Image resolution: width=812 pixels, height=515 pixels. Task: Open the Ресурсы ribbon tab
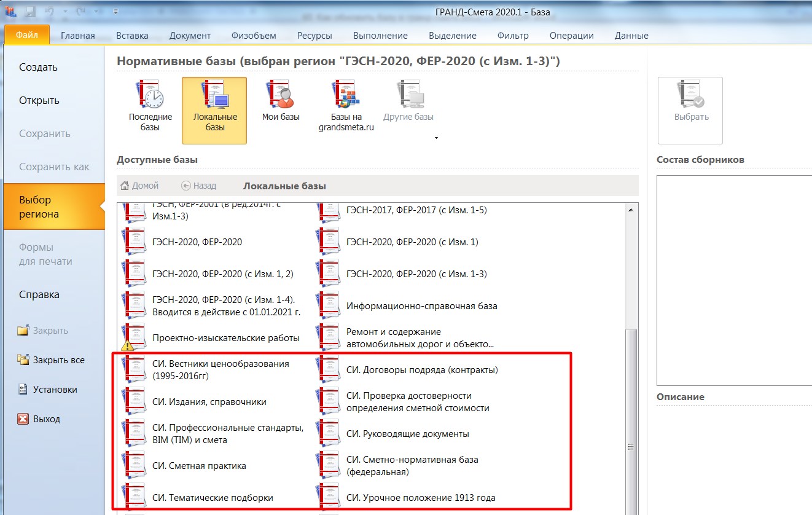[x=314, y=36]
